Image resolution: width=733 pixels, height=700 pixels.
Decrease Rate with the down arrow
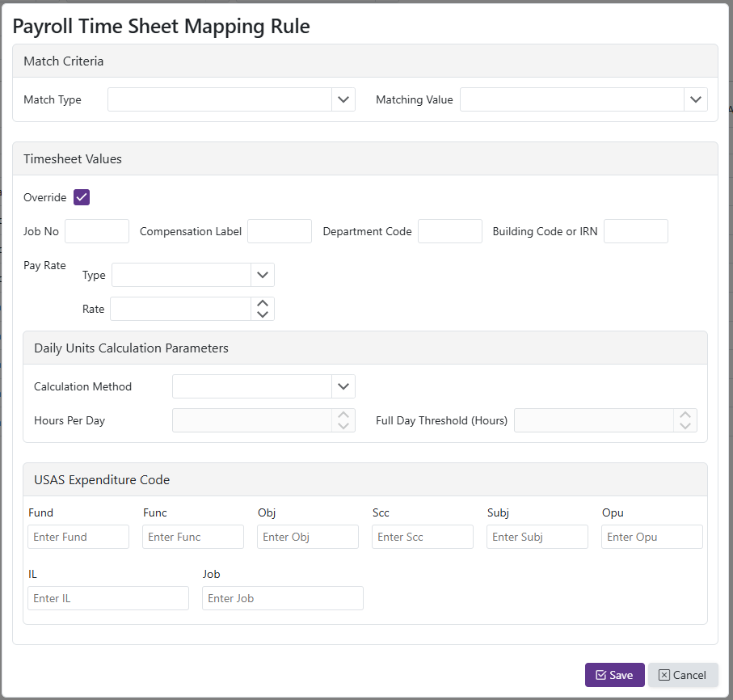(263, 314)
